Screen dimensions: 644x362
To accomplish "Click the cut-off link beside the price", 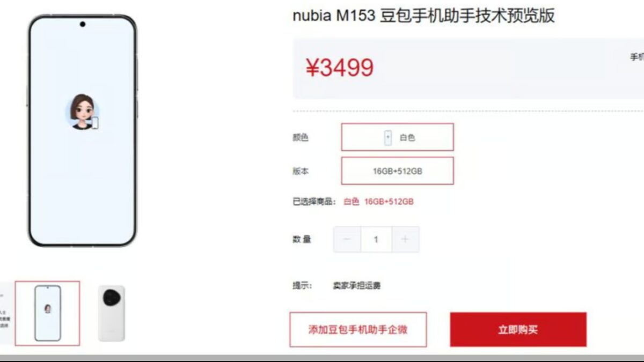I will [x=636, y=57].
